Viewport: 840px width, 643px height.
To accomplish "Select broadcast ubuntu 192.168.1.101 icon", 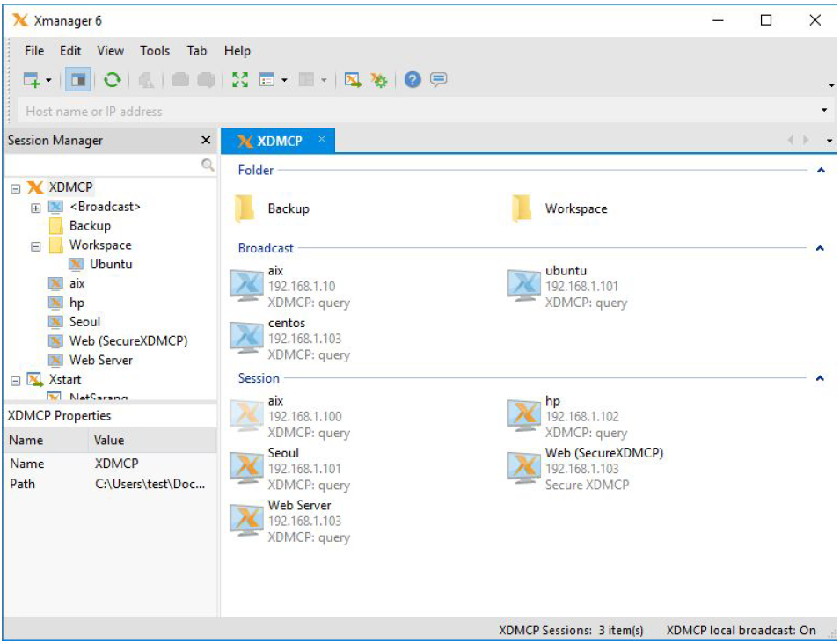I will click(x=523, y=286).
